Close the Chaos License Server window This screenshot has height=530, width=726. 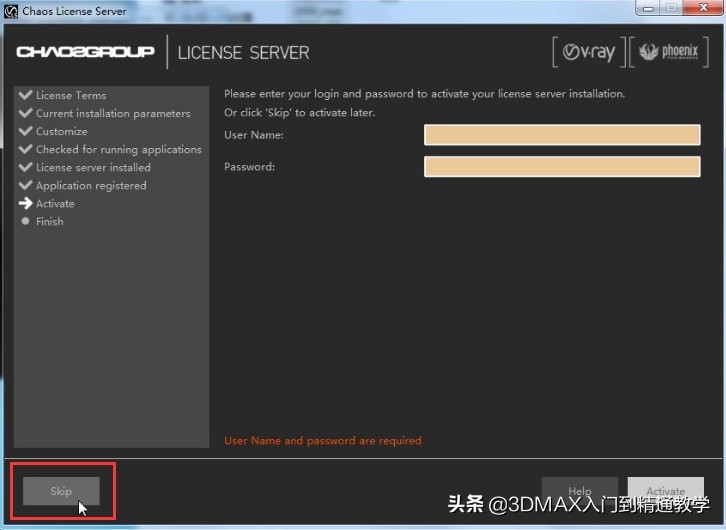click(x=703, y=8)
